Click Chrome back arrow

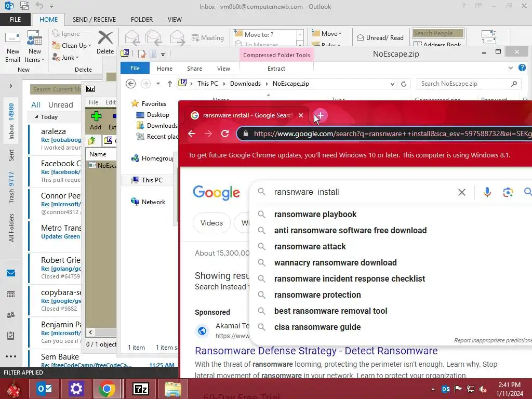point(192,134)
